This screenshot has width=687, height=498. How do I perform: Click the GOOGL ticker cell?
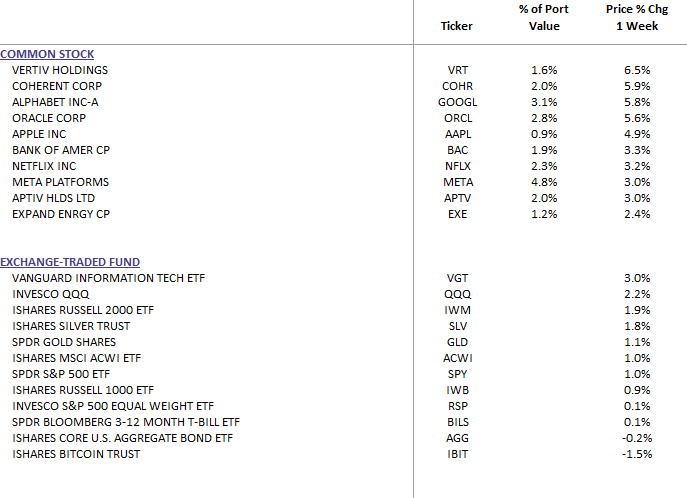click(x=457, y=102)
